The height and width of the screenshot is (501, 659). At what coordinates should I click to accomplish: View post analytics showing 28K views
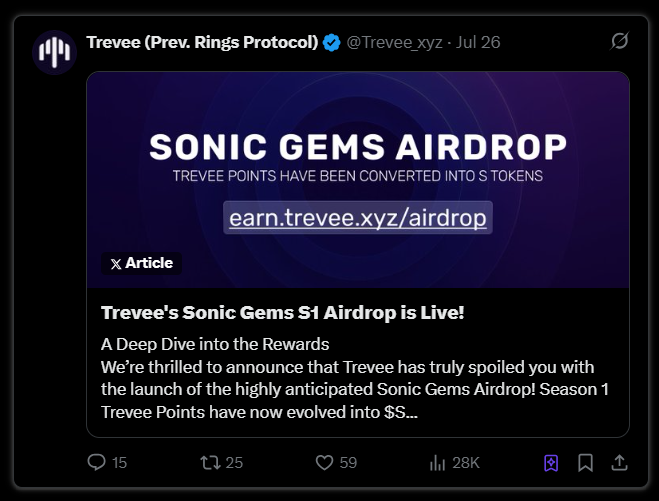437,462
